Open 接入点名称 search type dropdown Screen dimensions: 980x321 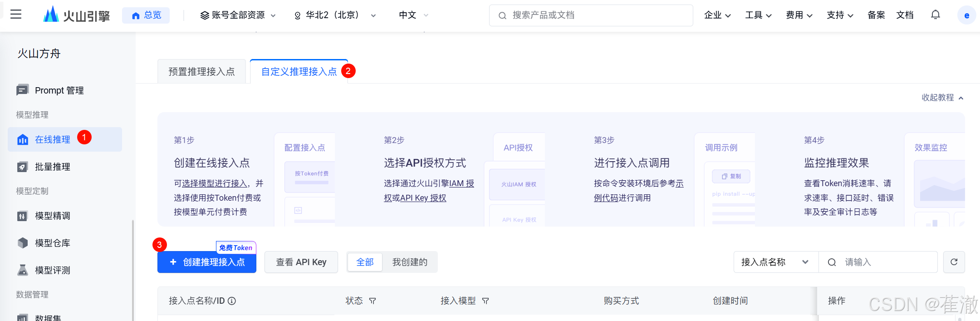click(x=776, y=262)
